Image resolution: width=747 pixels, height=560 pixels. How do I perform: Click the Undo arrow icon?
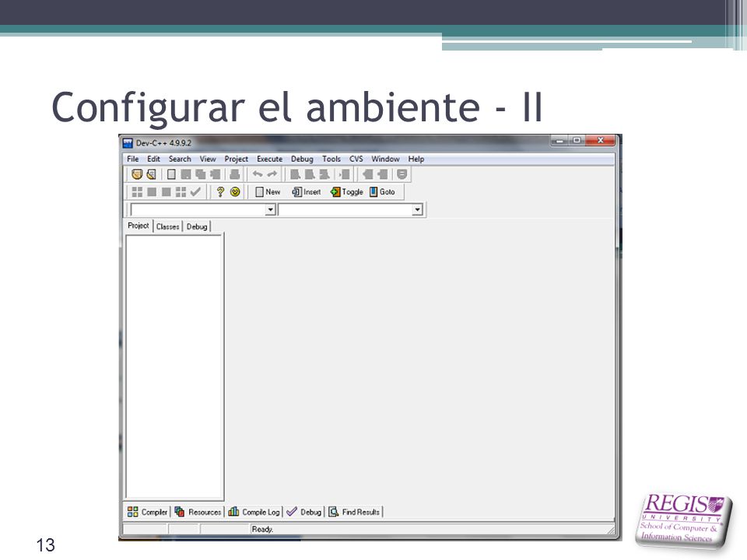pos(258,174)
